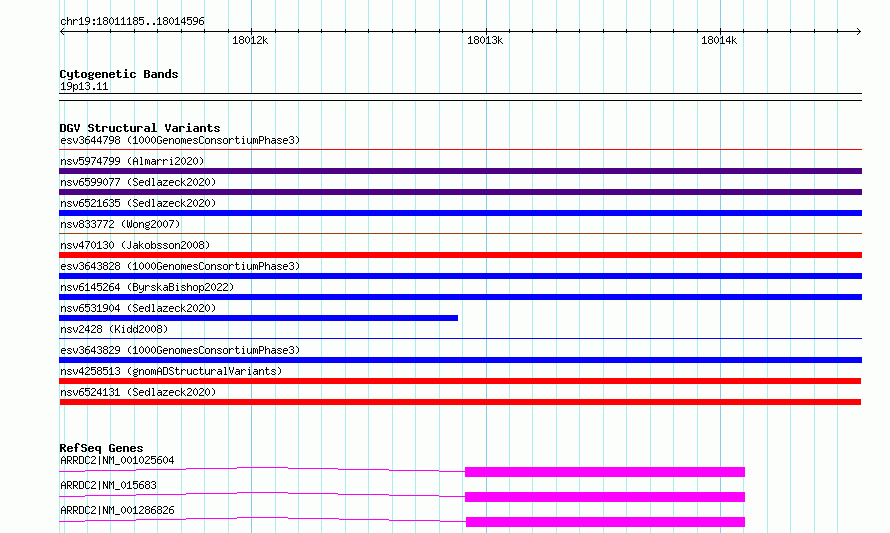Select the nsv5974799 purple variant bar
The height and width of the screenshot is (533, 890).
tap(460, 171)
